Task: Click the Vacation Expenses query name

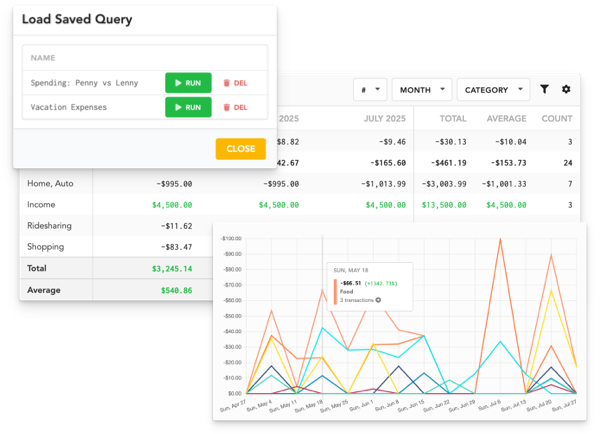Action: (x=68, y=107)
